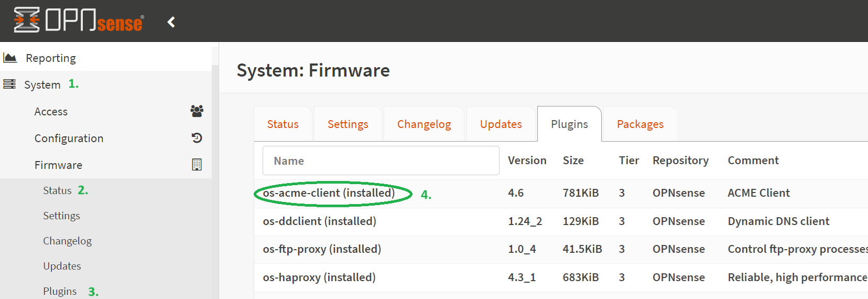This screenshot has width=868, height=299.
Task: Switch to the Settings tab
Action: 348,124
